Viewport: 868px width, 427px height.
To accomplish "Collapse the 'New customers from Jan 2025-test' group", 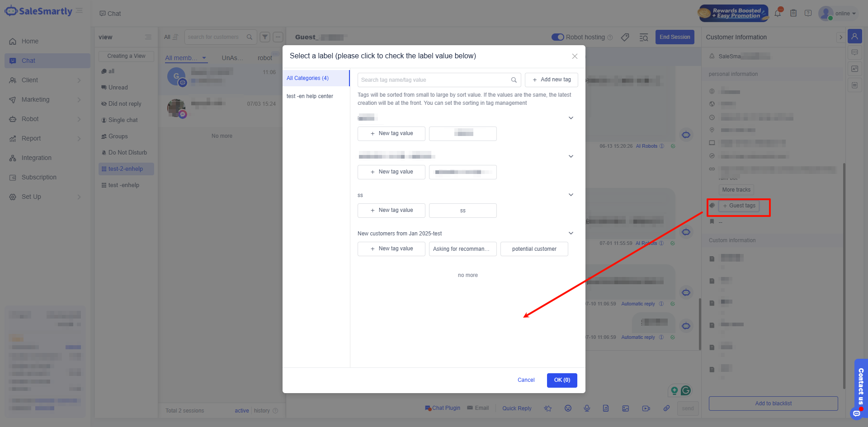I will point(571,233).
